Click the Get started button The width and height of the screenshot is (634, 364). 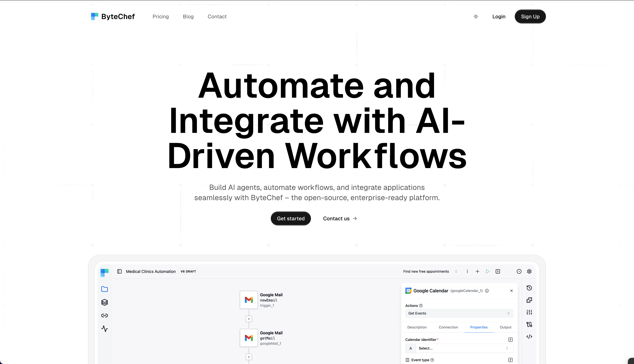click(x=291, y=218)
